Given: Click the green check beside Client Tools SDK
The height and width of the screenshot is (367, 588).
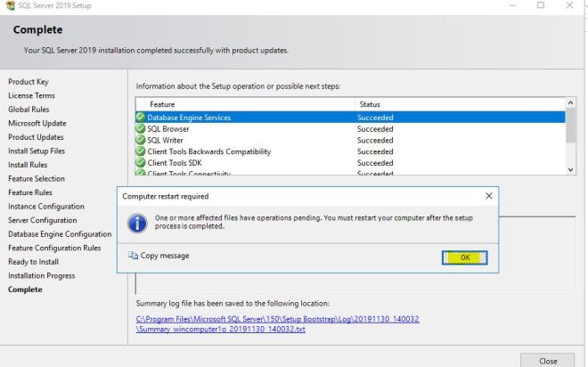Looking at the screenshot, I should click(140, 163).
